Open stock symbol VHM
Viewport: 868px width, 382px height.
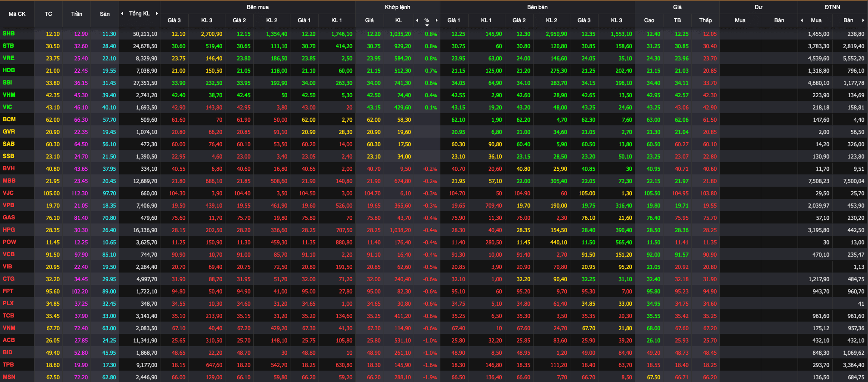pyautogui.click(x=9, y=95)
